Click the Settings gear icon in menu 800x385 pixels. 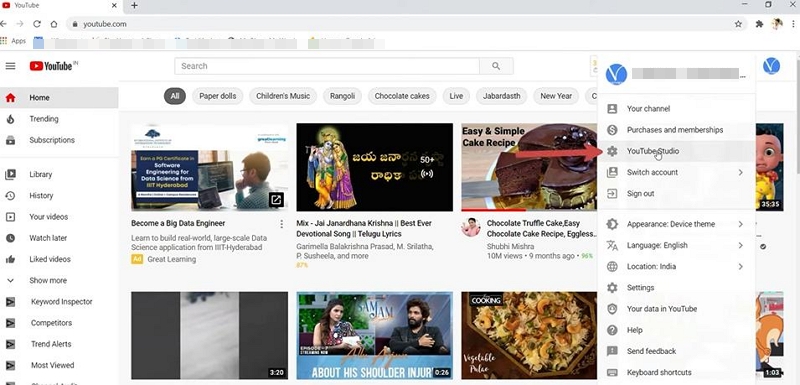pos(612,288)
